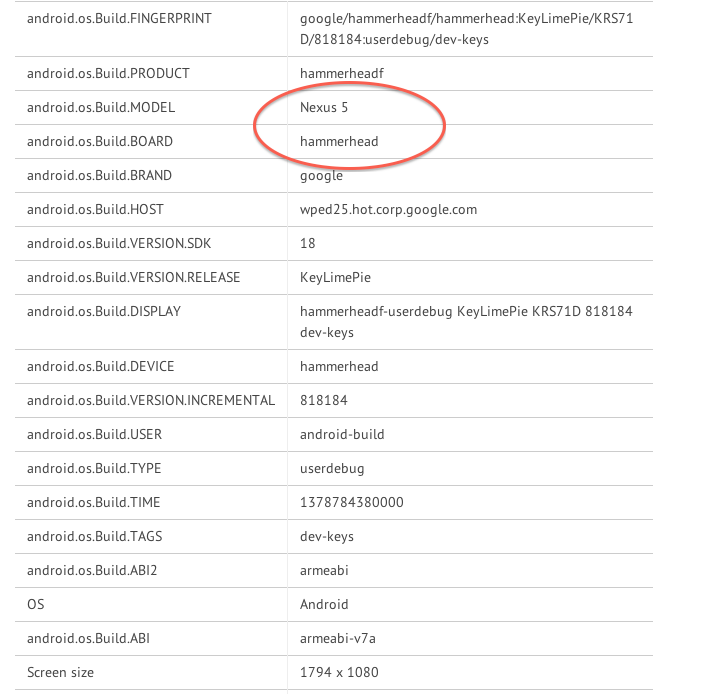Select the build time value 1378784380000
Viewport: 722px width, 694px height.
click(x=352, y=502)
